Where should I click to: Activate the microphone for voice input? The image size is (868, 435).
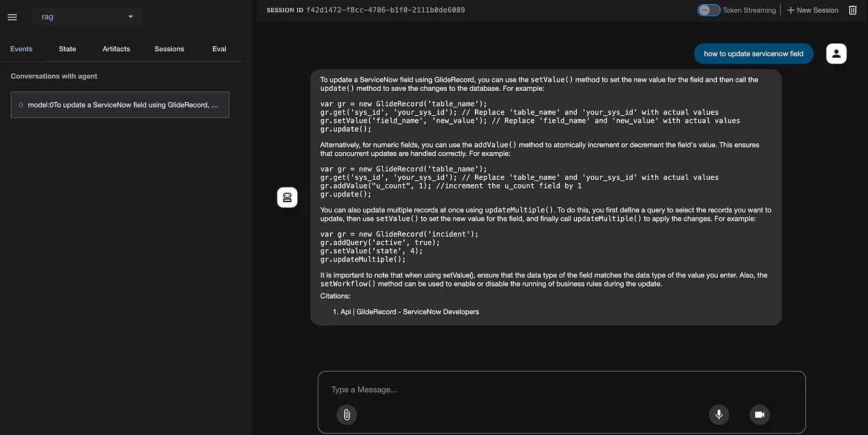point(718,415)
